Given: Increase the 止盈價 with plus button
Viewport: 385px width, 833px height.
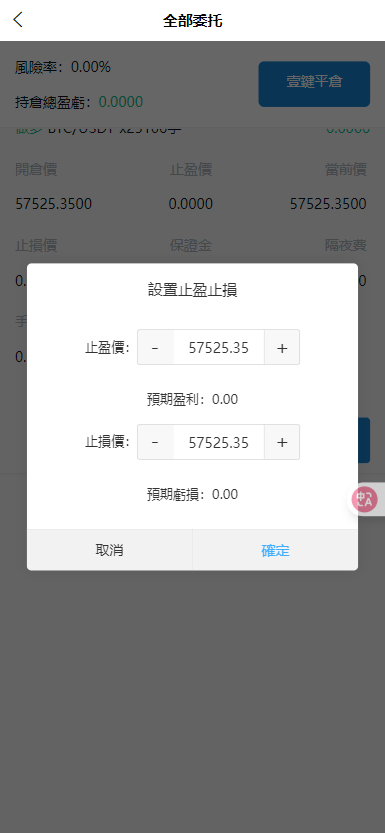Looking at the screenshot, I should 282,347.
